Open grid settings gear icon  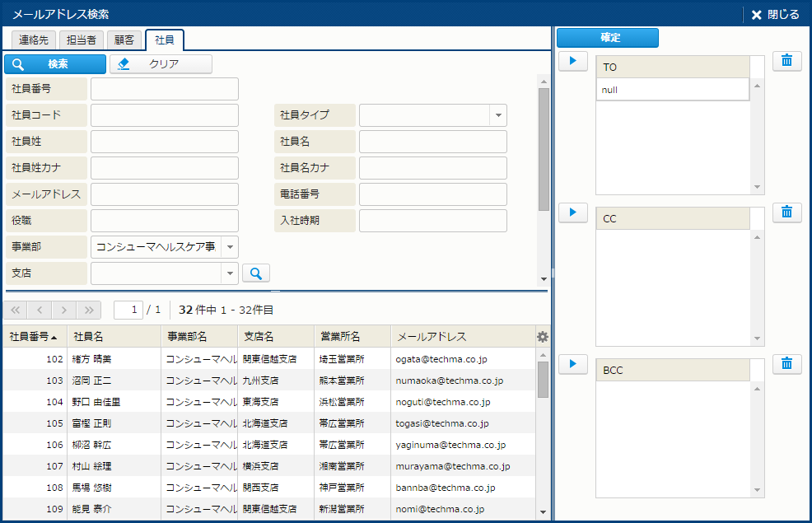[x=542, y=336]
